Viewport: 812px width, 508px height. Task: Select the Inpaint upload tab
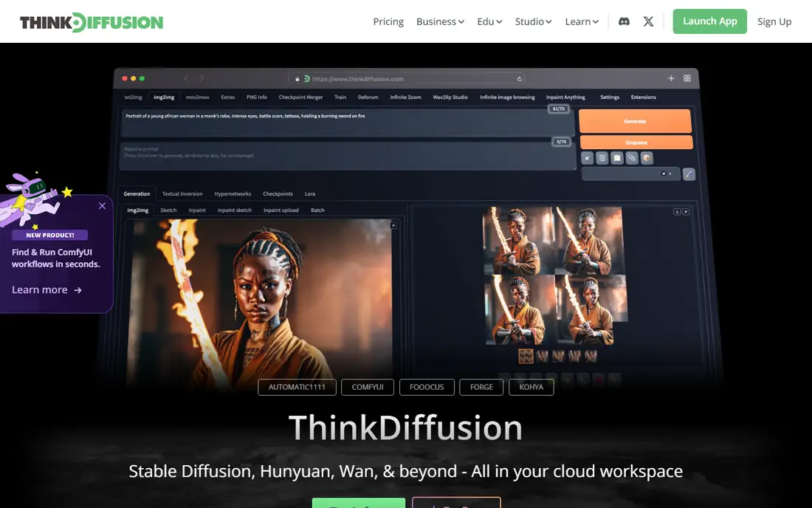[x=281, y=210]
